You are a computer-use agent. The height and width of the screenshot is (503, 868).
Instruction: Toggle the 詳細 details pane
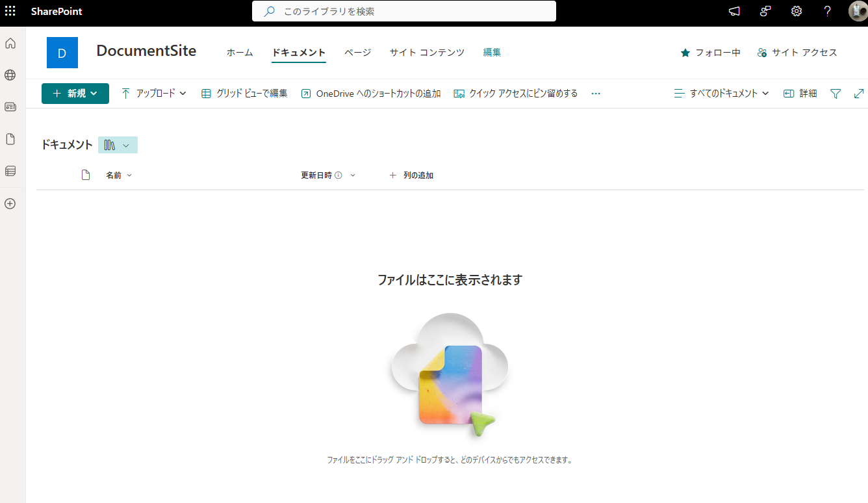click(x=800, y=94)
